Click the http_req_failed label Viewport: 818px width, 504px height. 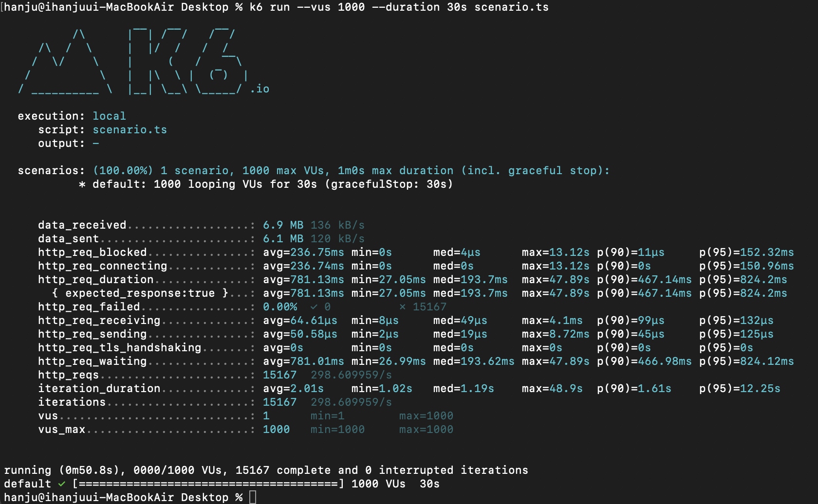coord(89,306)
